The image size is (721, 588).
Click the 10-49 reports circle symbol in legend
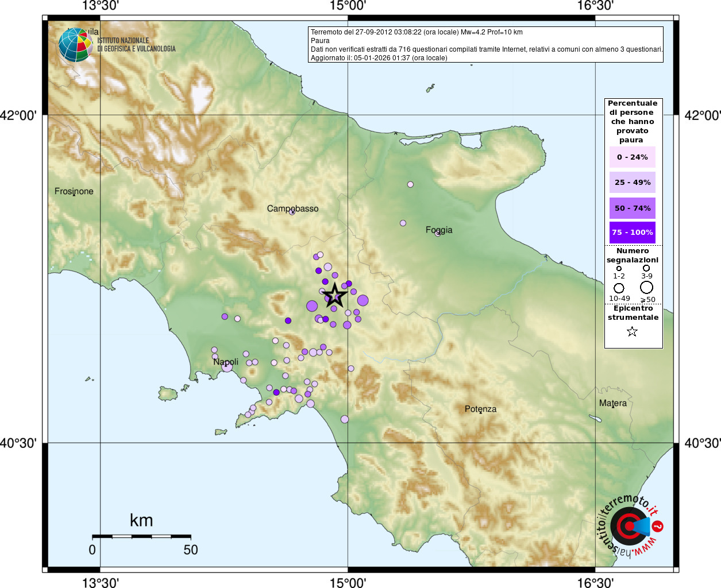tap(619, 288)
